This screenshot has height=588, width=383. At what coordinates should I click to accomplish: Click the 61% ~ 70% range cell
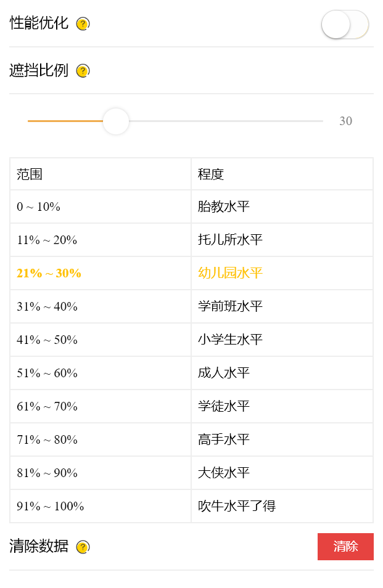[100, 406]
